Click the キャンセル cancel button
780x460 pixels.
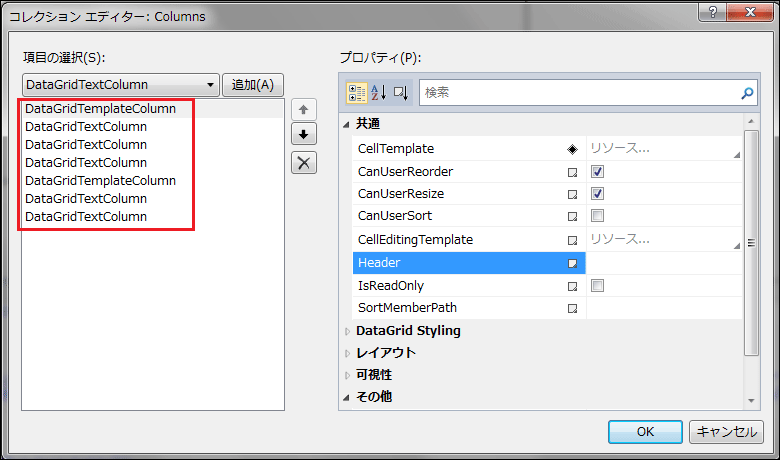coord(726,432)
